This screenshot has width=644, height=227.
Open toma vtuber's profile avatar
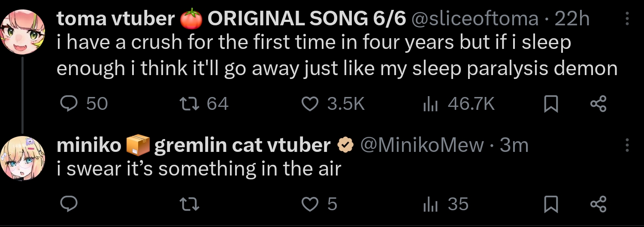point(23,32)
